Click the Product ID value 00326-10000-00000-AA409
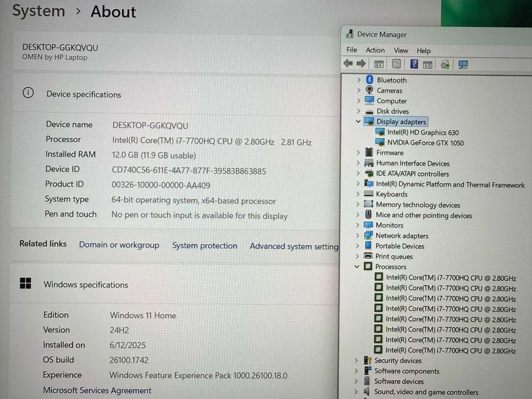Viewport: 532px width, 399px height. [161, 185]
